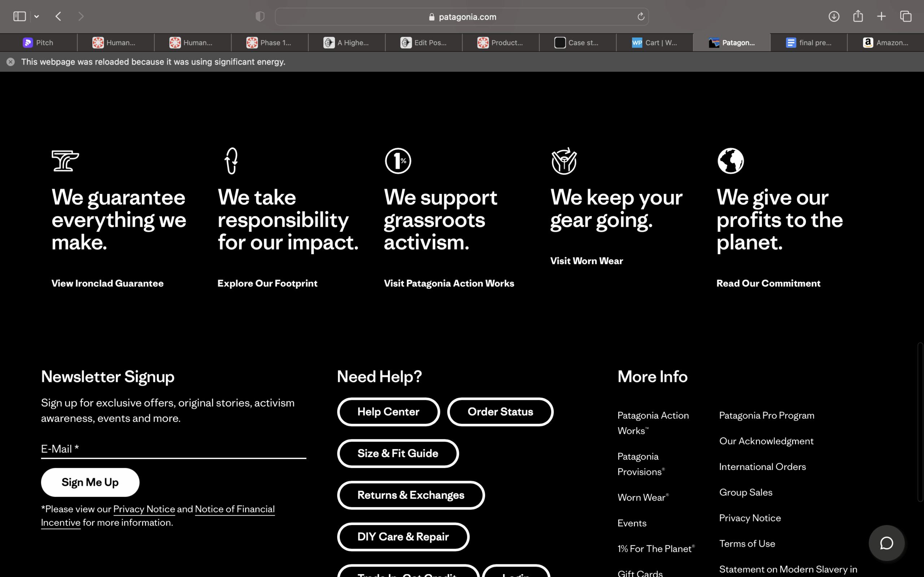Viewport: 924px width, 577px height.
Task: Click the footprint impact icon
Action: pos(231,161)
